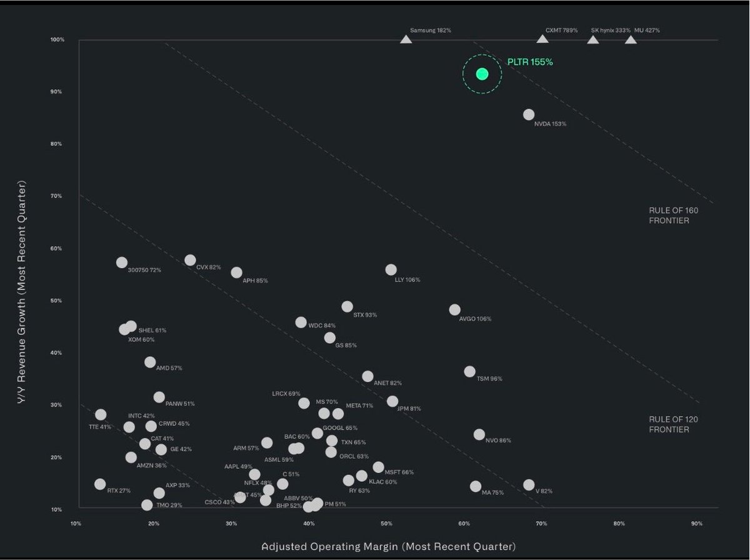750x560 pixels.
Task: Click the WDC 84% label
Action: (x=322, y=325)
